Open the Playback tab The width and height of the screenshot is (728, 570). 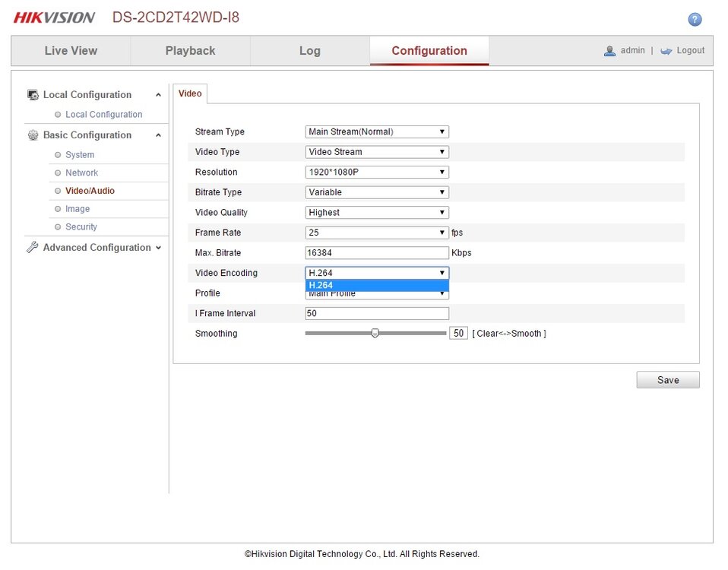point(190,51)
